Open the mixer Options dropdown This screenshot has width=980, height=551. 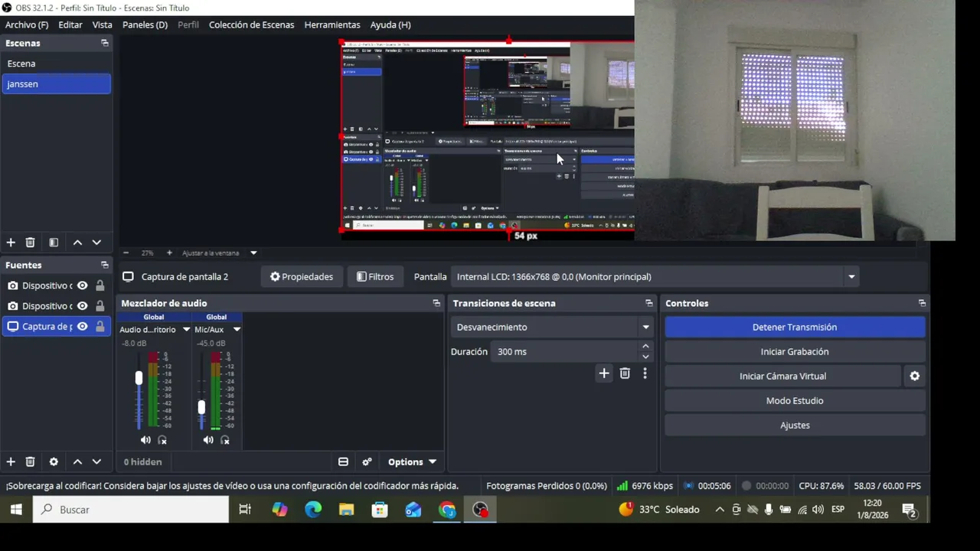(412, 461)
